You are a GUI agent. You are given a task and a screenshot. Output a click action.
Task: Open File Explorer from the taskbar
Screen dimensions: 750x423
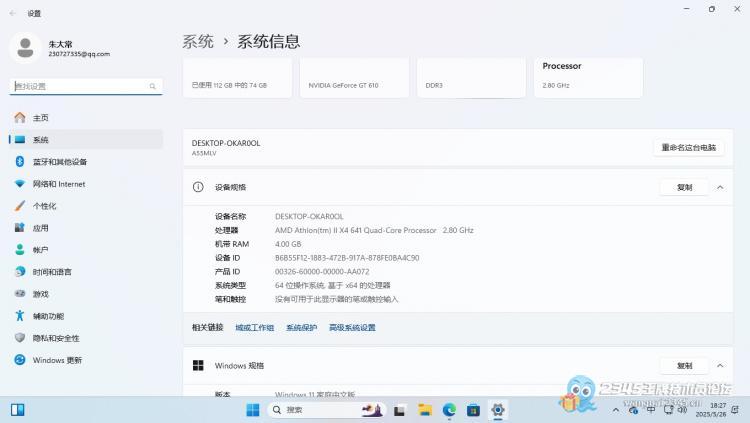coord(425,410)
